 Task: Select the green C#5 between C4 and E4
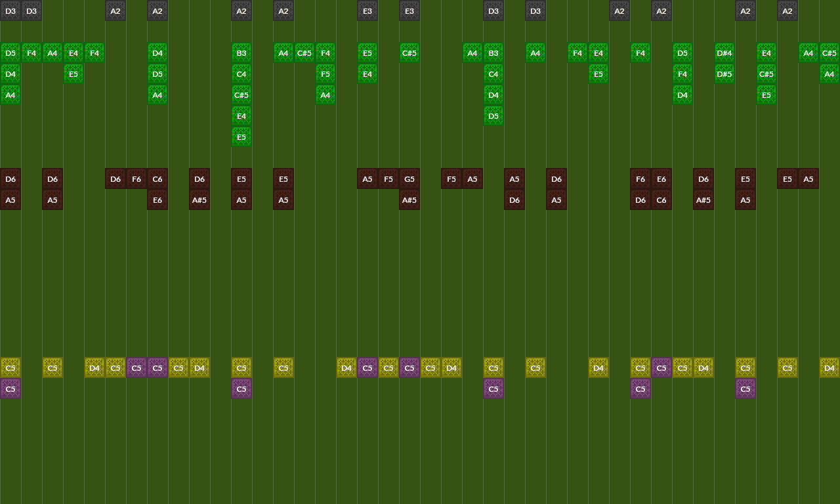[241, 94]
